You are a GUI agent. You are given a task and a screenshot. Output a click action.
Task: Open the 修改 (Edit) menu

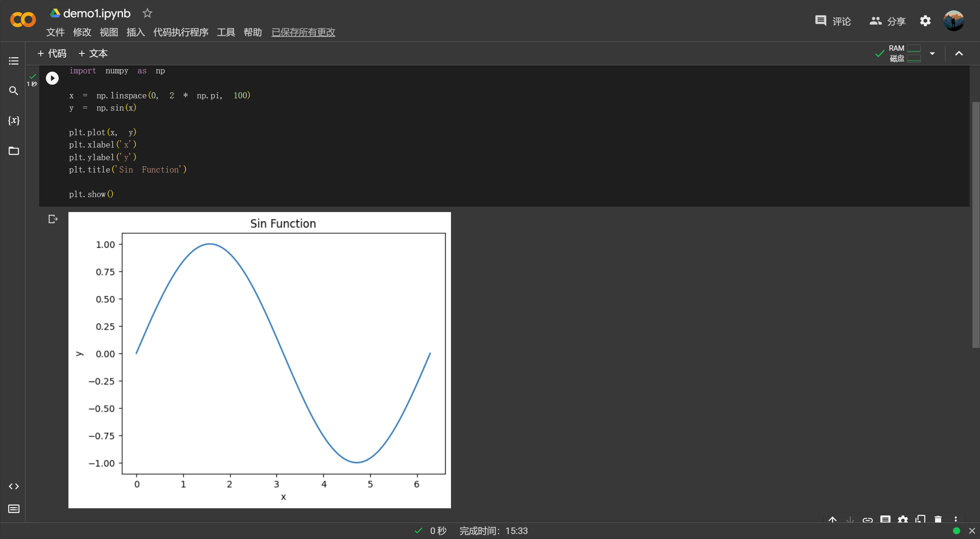81,31
